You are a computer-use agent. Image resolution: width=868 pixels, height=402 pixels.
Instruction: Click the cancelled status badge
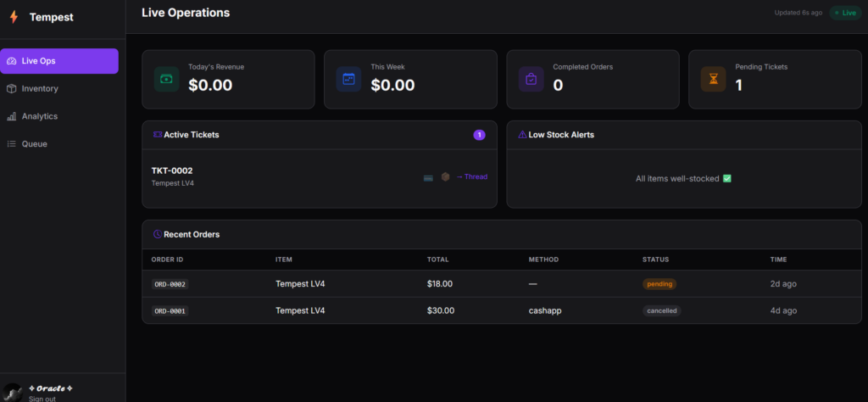pos(661,310)
